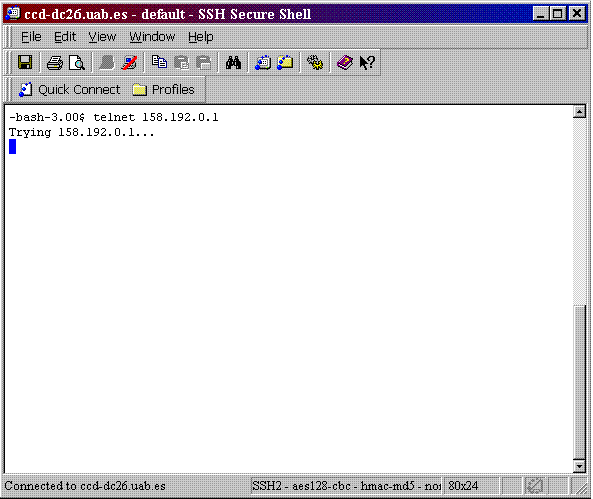Image resolution: width=593 pixels, height=499 pixels.
Task: Open New File Transfer Window folder icon
Action: point(285,62)
